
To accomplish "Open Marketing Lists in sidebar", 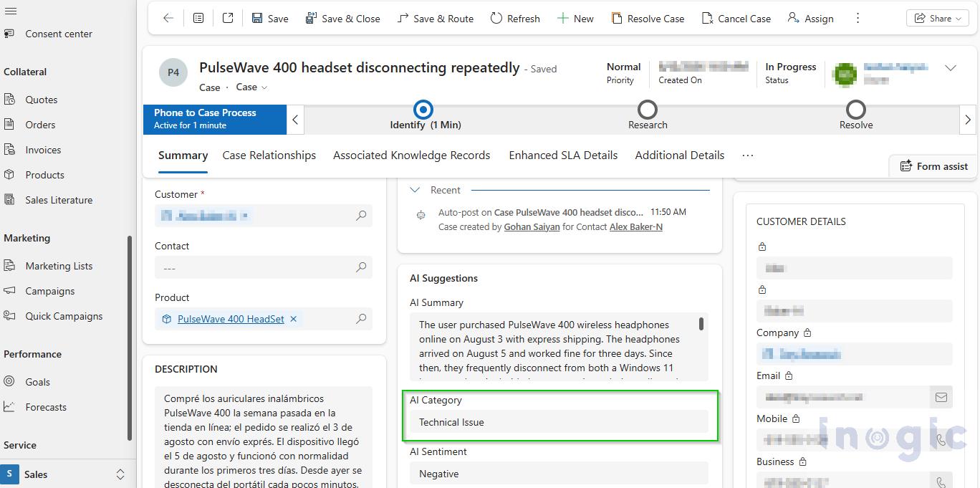I will point(59,266).
